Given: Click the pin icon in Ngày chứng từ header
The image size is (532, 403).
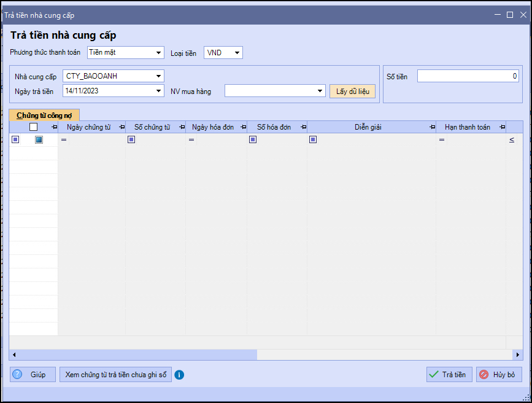Looking at the screenshot, I should click(121, 127).
